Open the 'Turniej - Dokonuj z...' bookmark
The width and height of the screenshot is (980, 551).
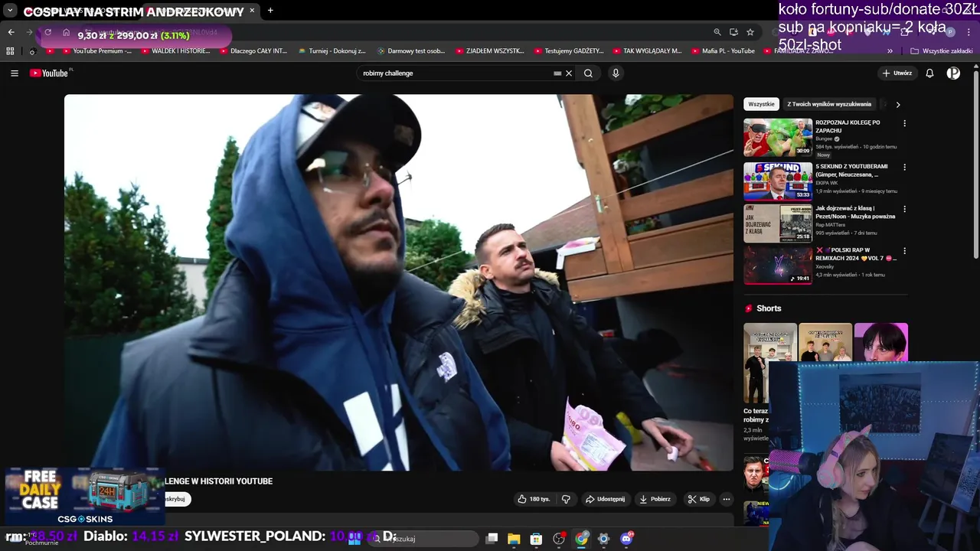click(332, 51)
